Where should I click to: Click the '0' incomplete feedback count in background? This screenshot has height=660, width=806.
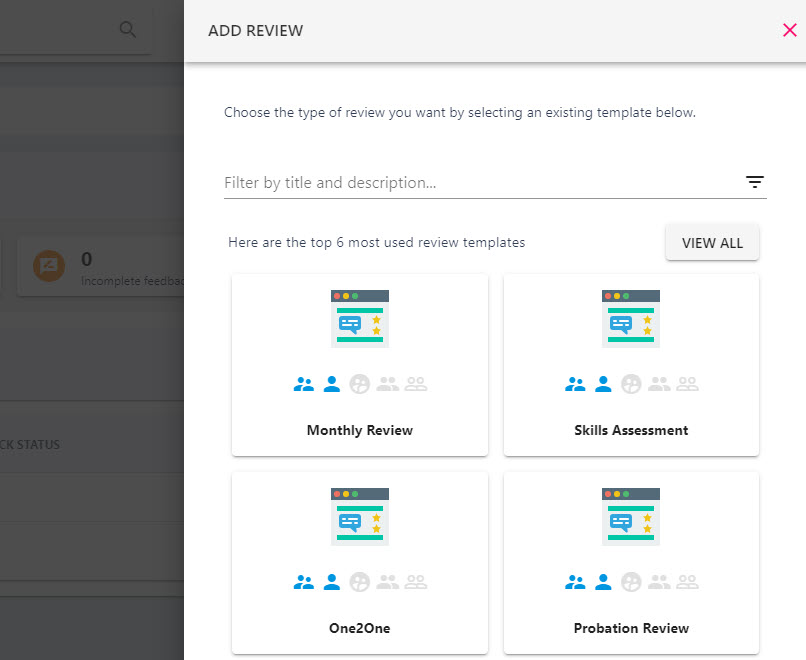(x=86, y=259)
